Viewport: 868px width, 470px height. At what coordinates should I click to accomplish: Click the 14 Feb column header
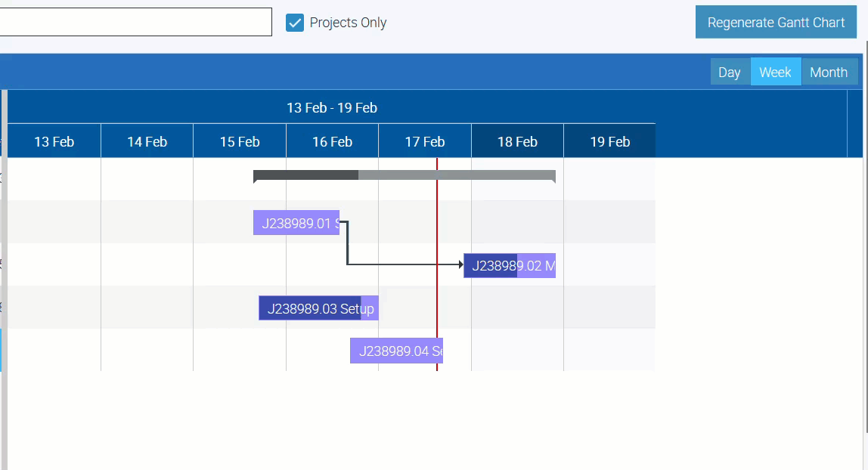pos(147,141)
